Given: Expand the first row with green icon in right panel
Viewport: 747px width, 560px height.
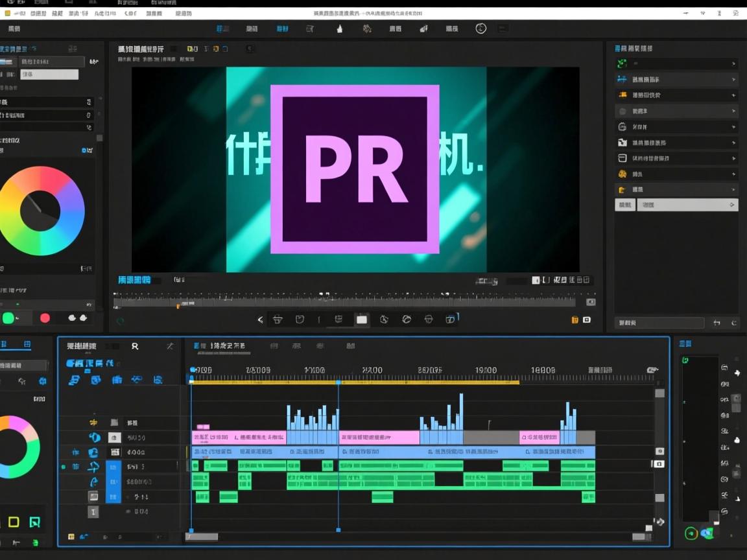Looking at the screenshot, I should [x=733, y=64].
